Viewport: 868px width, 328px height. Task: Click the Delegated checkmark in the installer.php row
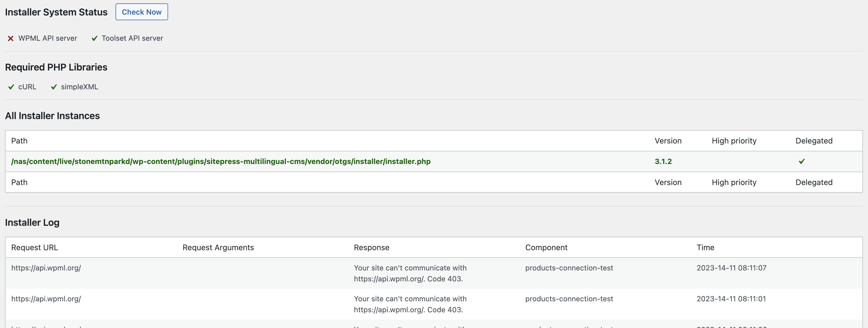click(x=802, y=161)
